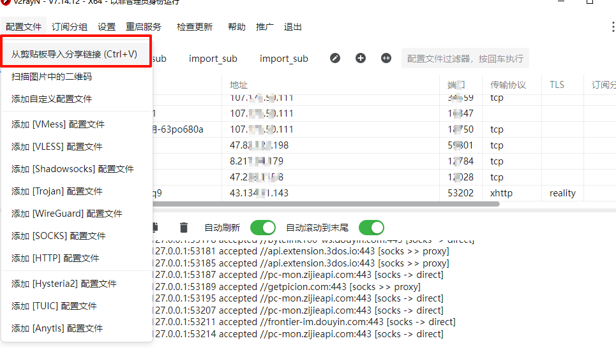Open the 设置 menu
Screen dimensions: 616x364
[107, 27]
